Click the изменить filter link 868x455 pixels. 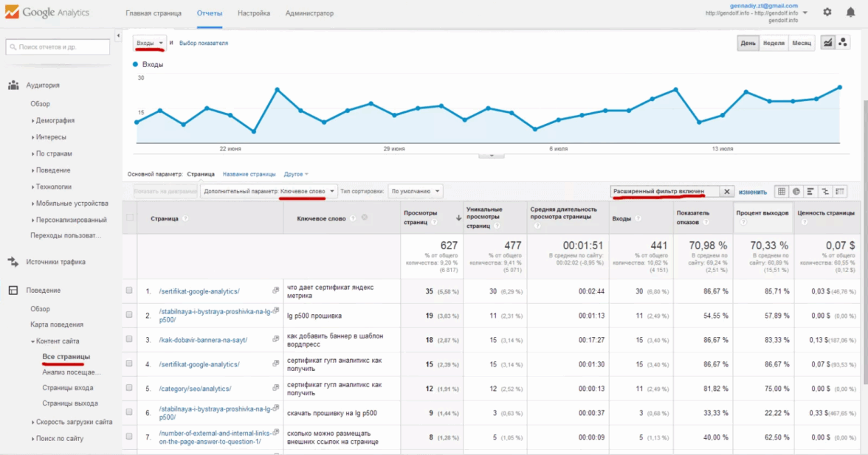753,192
